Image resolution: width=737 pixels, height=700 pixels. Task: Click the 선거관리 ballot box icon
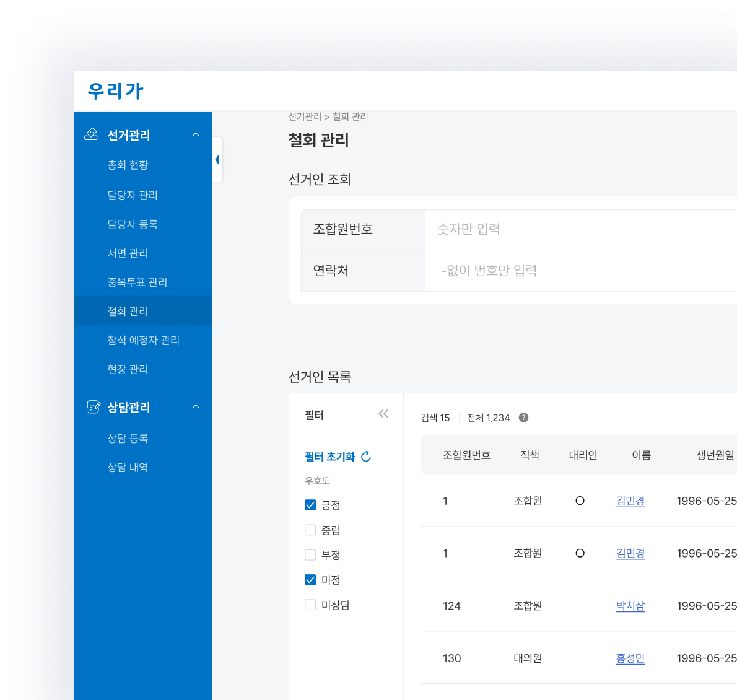(91, 134)
